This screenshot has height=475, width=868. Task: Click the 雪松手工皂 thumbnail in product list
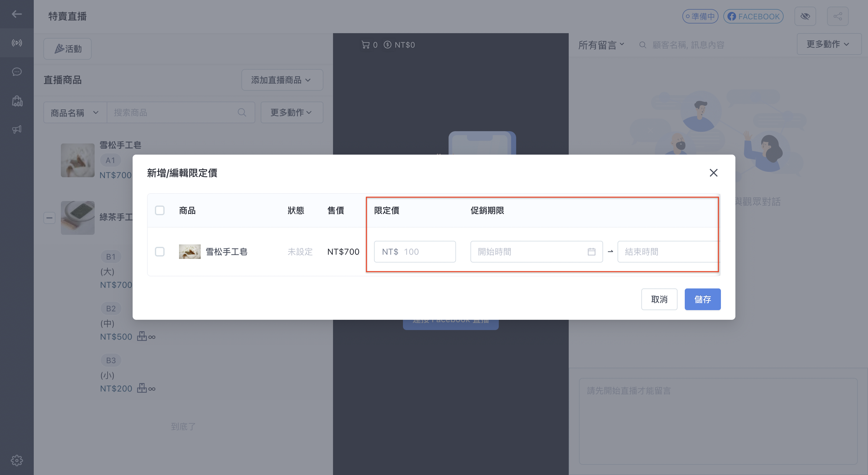pos(77,160)
